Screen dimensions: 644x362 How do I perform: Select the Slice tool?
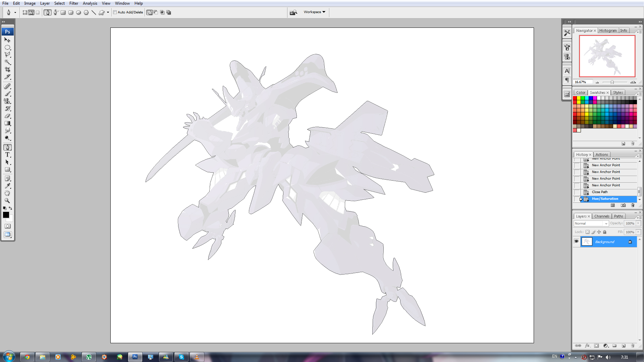click(x=7, y=76)
